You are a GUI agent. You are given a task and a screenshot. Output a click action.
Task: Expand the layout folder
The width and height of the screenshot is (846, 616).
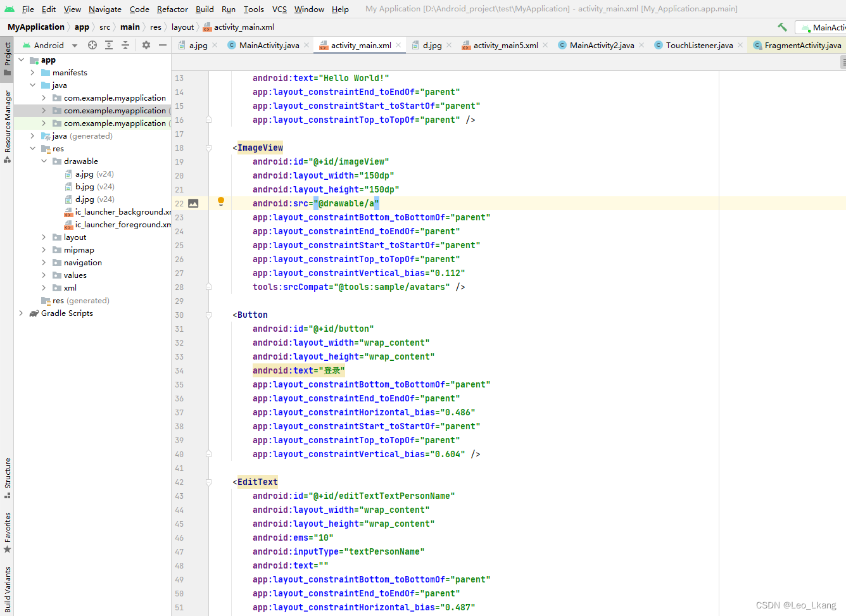tap(44, 237)
